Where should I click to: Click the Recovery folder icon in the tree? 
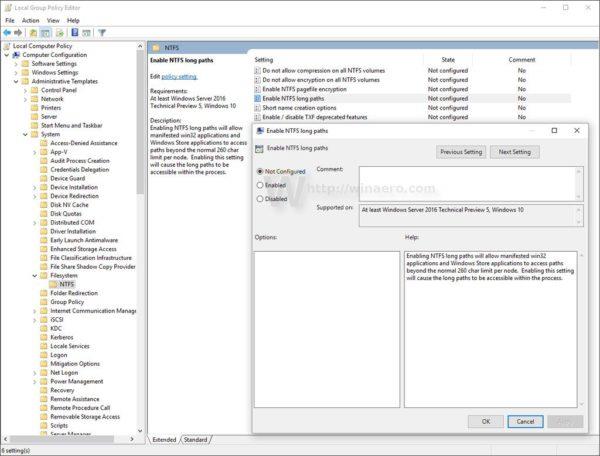pyautogui.click(x=44, y=390)
